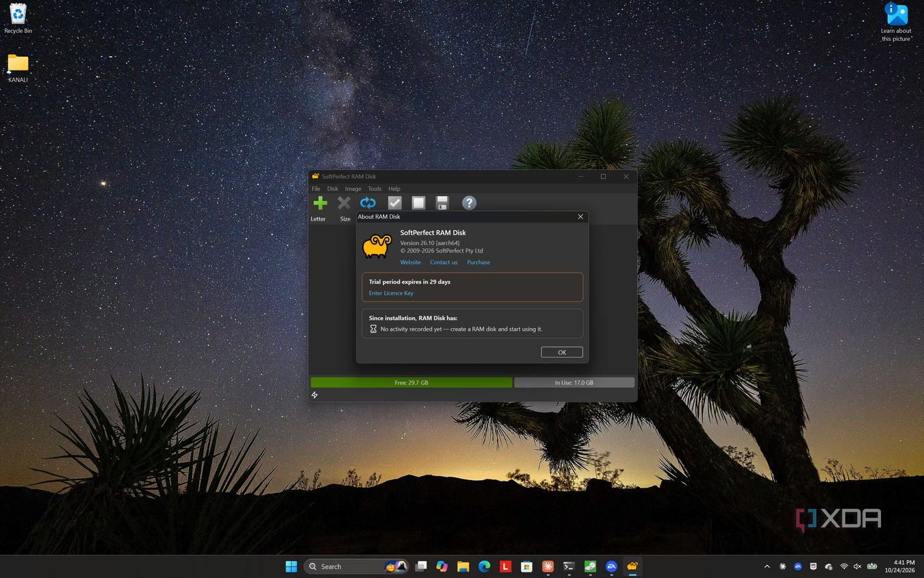Click the grey In Use: 17.0 GB bar
This screenshot has width=924, height=578.
click(574, 383)
